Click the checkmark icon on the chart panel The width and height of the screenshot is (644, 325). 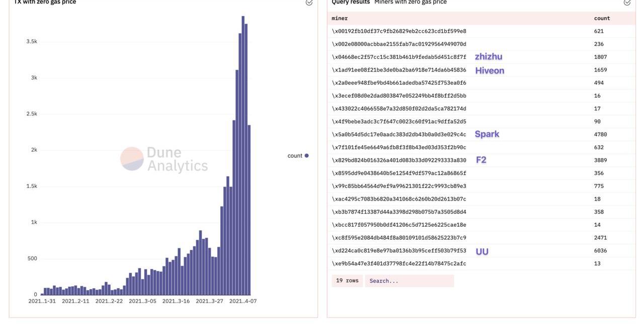309,3
